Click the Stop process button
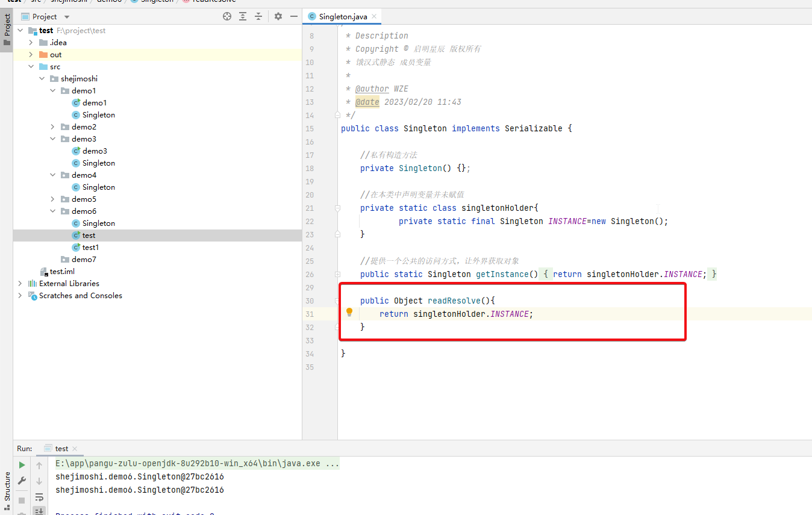Screen dimensions: 812x515 point(22,500)
